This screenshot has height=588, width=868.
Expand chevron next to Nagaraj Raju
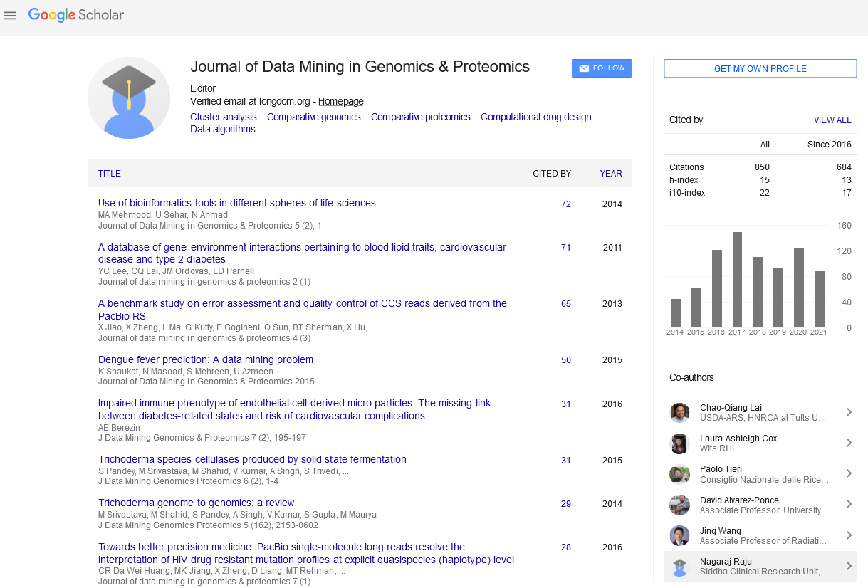click(849, 566)
